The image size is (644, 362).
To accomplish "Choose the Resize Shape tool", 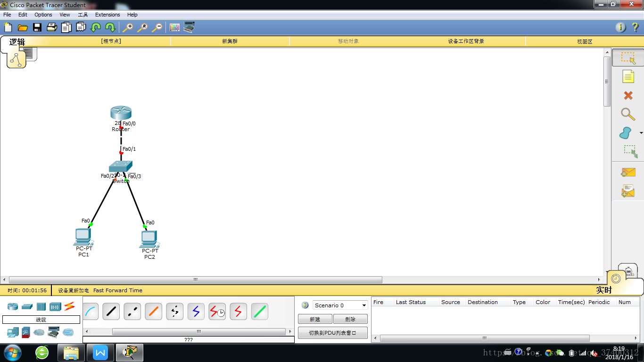I will tap(630, 151).
